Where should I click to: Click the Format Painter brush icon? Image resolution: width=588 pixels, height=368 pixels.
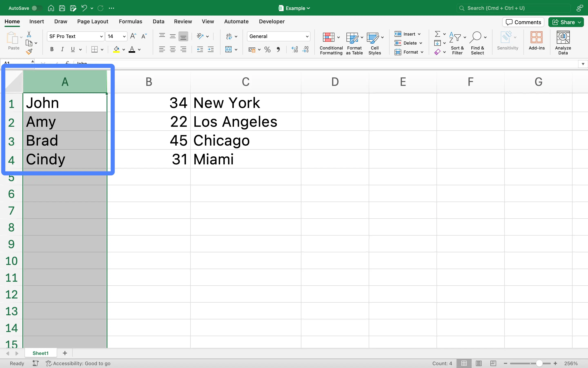(29, 52)
